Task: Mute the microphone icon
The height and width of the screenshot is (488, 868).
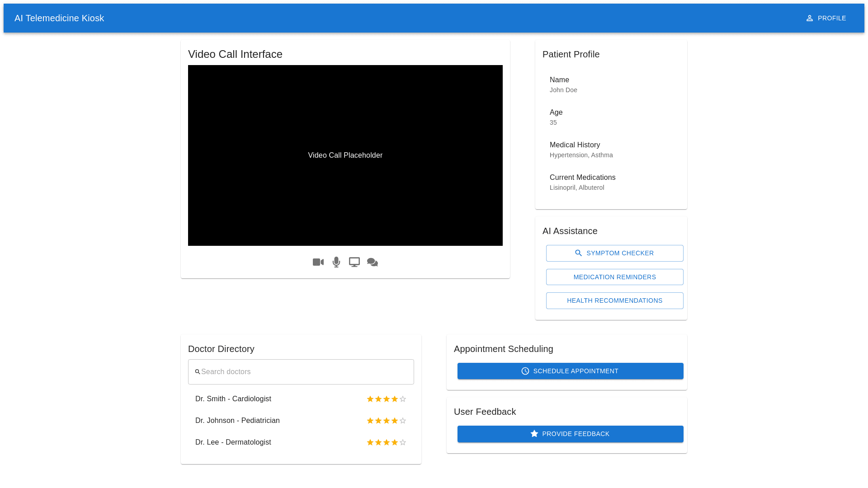Action: [x=336, y=262]
